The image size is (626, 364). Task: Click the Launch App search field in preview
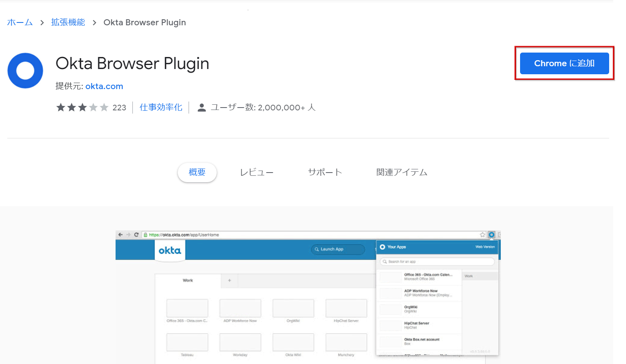[337, 249]
